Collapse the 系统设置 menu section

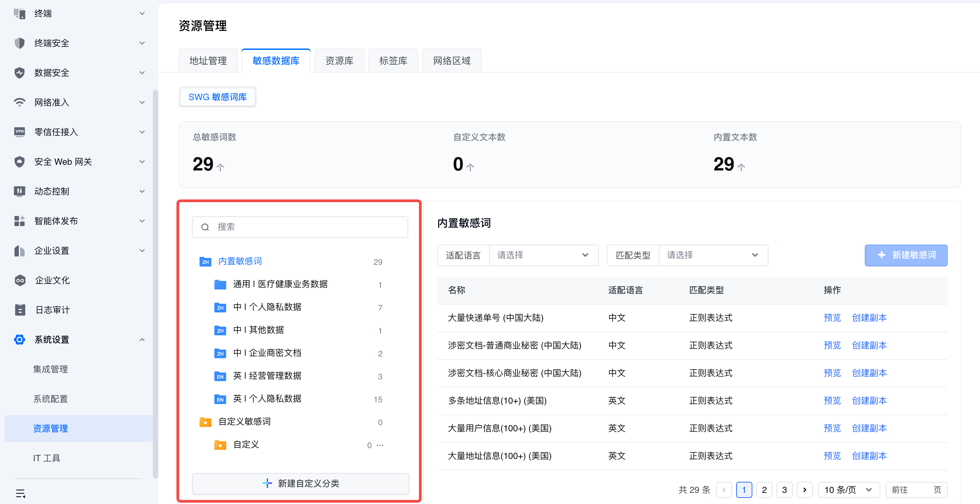[x=142, y=340]
